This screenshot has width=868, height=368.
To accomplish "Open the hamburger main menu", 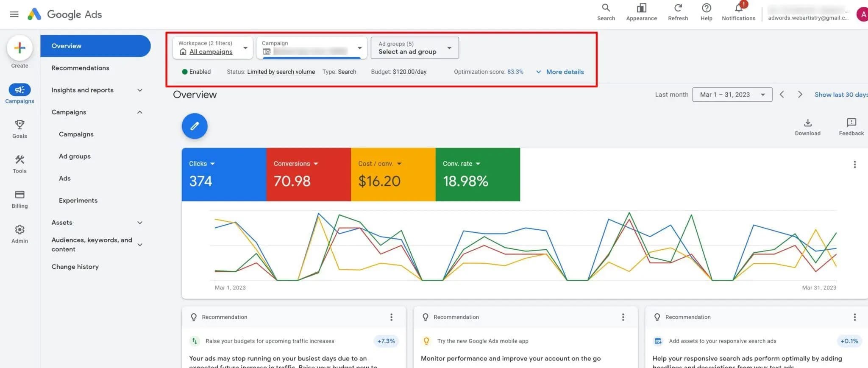I will tap(14, 14).
